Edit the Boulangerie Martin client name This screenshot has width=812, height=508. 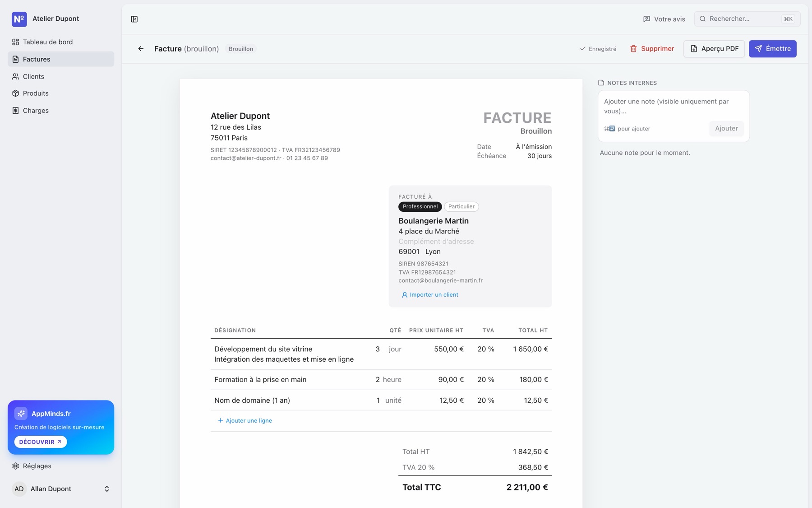(434, 221)
